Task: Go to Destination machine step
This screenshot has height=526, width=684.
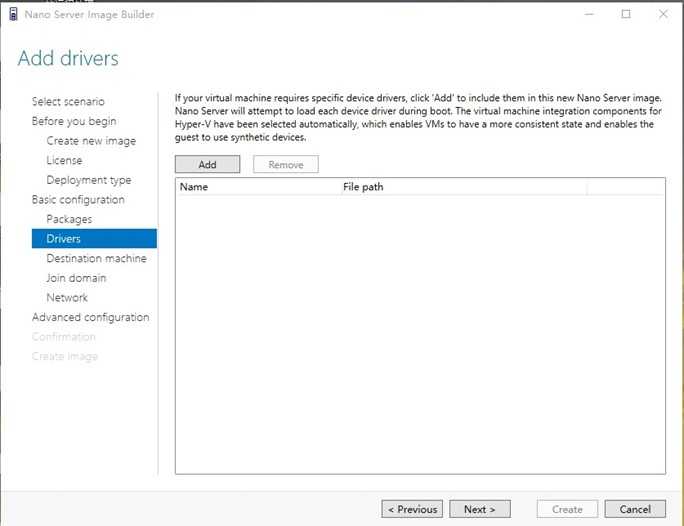Action: (96, 258)
